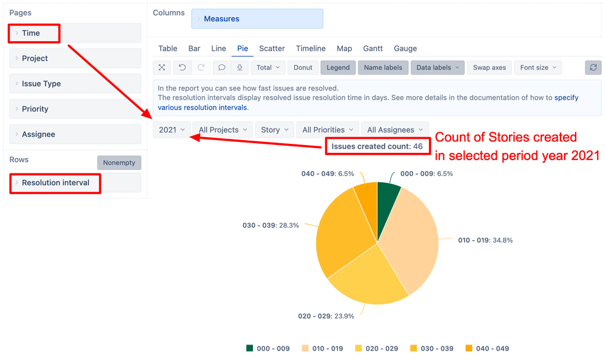606x364 pixels.
Task: Click the redo arrow icon
Action: (201, 68)
